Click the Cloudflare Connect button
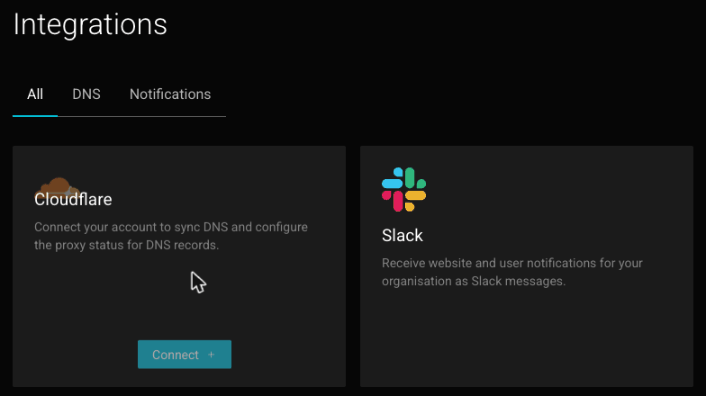 185,354
